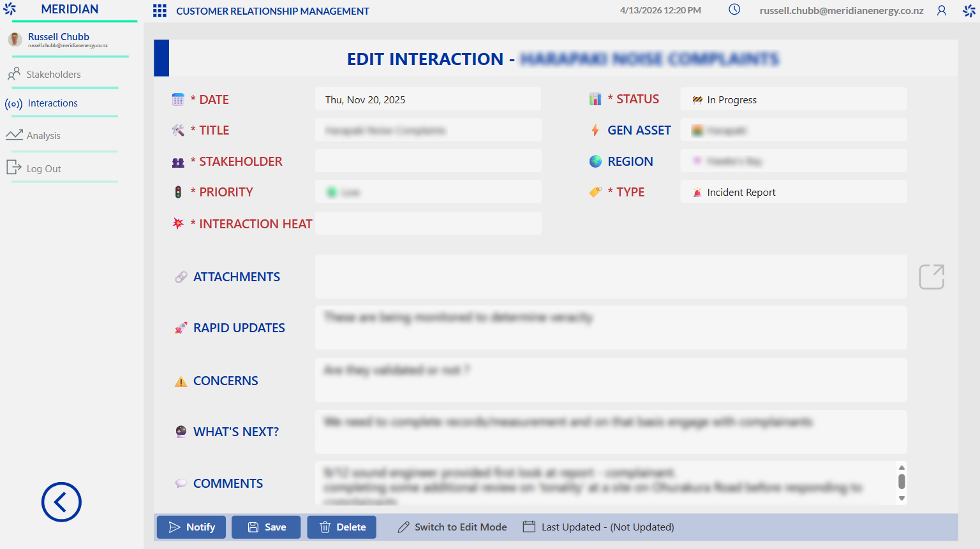This screenshot has width=980, height=549.
Task: Click the speech bubble icon beside COMMENTS
Action: coord(181,483)
